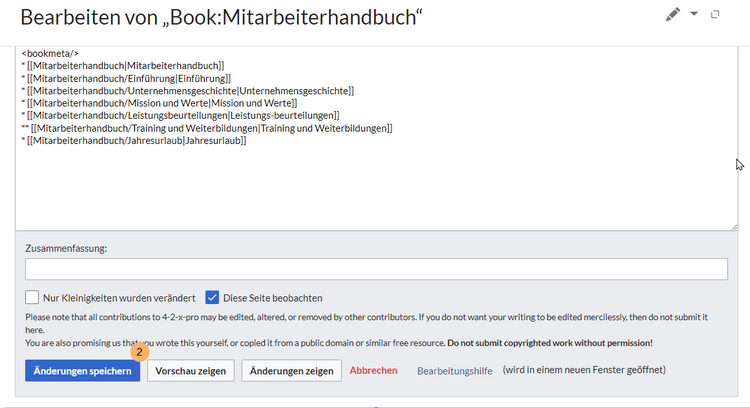Show differences via 'Änderungen zeigen'
The width and height of the screenshot is (750, 408).
(291, 371)
